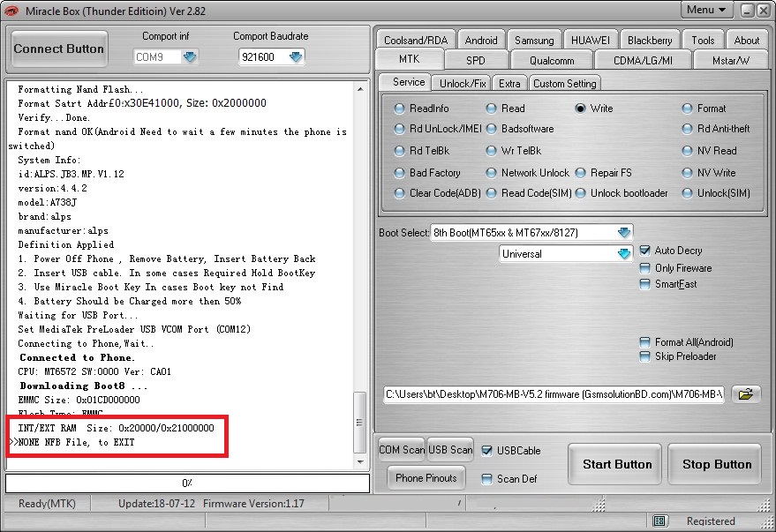Open the firmware file browse folder icon

click(x=745, y=394)
